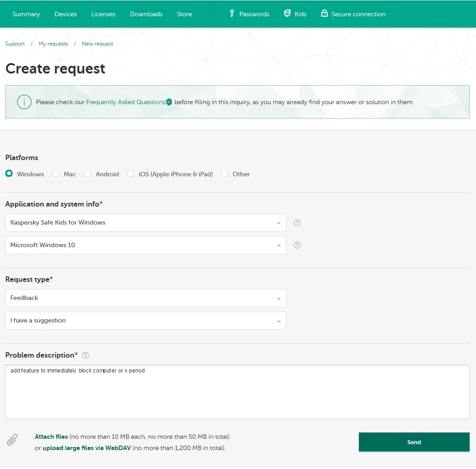
Task: Go to the Summary tab
Action: click(26, 14)
